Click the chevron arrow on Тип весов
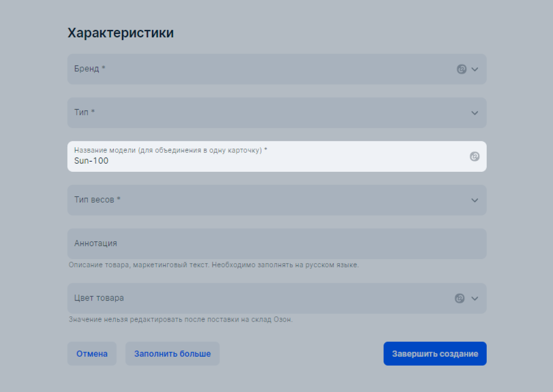This screenshot has height=392, width=553. pyautogui.click(x=475, y=200)
